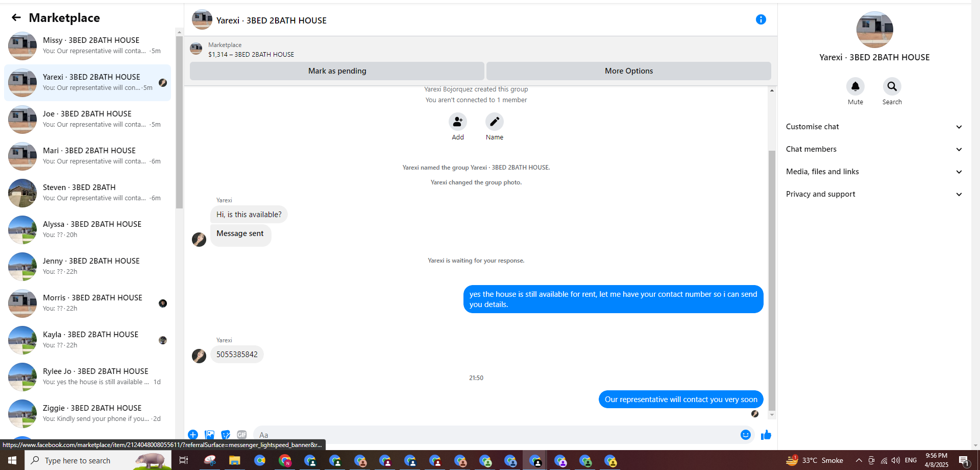This screenshot has width=980, height=470.
Task: Click ENG language indicator in tray
Action: point(911,460)
